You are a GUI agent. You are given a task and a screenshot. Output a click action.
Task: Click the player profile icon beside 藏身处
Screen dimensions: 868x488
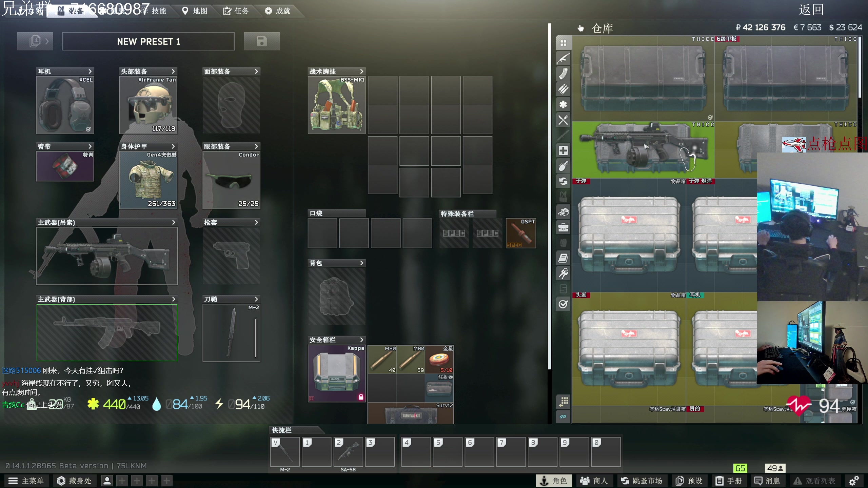[x=107, y=481]
